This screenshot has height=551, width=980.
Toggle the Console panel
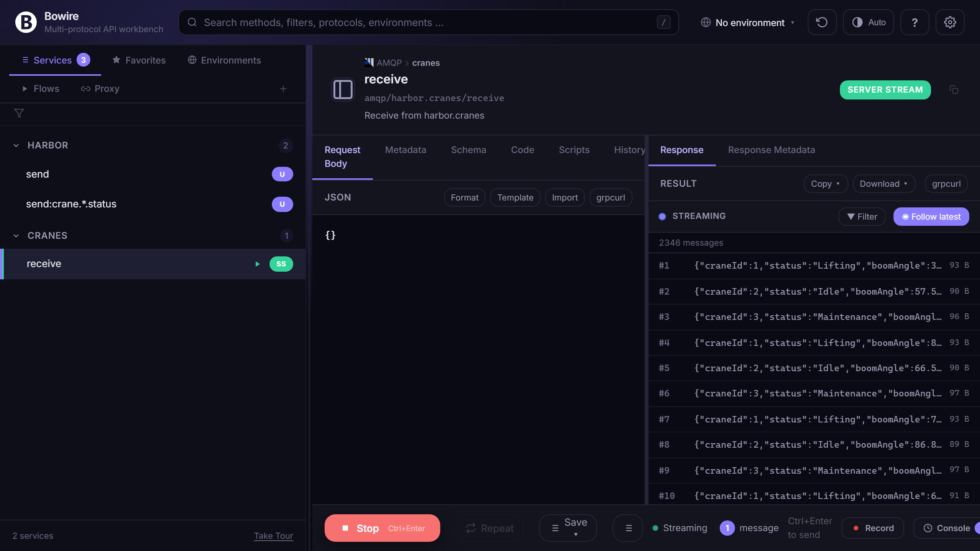coord(947,528)
